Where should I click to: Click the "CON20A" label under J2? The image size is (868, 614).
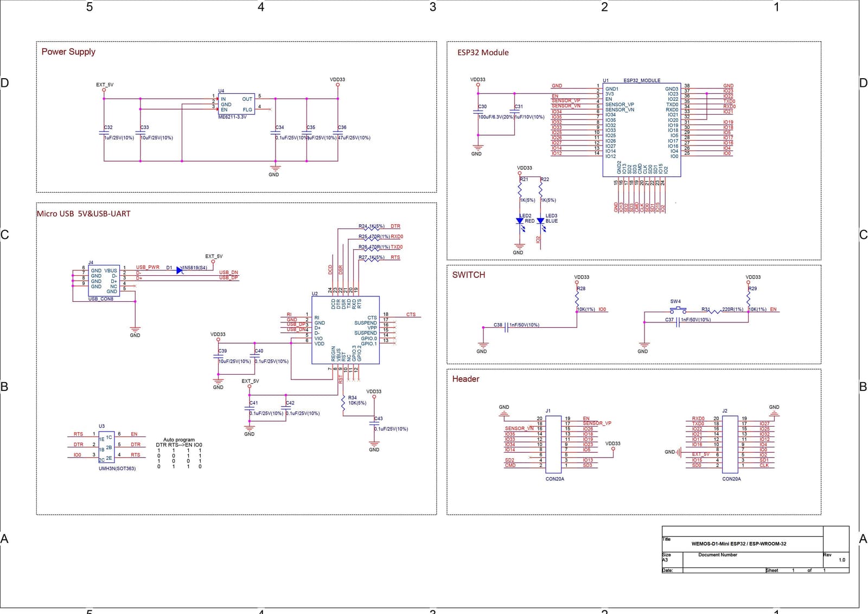tap(731, 479)
